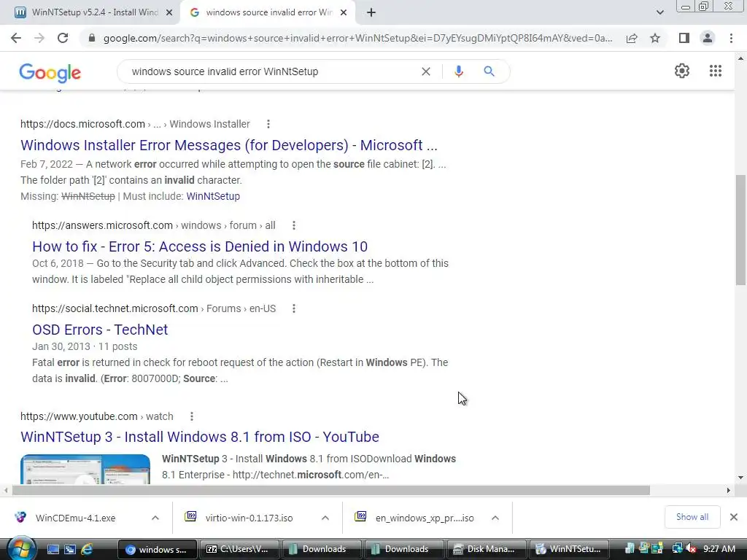Image resolution: width=747 pixels, height=560 pixels.
Task: Bookmark this page with the star icon
Action: pyautogui.click(x=655, y=38)
